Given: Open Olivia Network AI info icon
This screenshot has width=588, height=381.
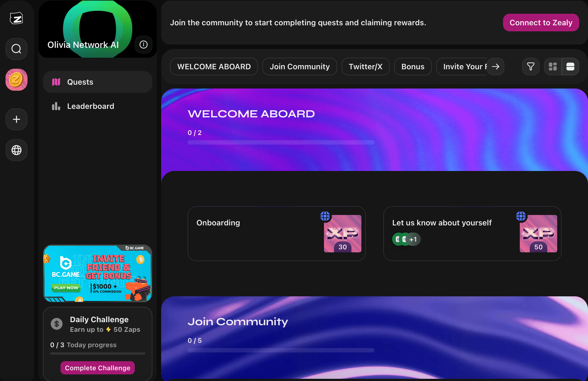Looking at the screenshot, I should (143, 45).
